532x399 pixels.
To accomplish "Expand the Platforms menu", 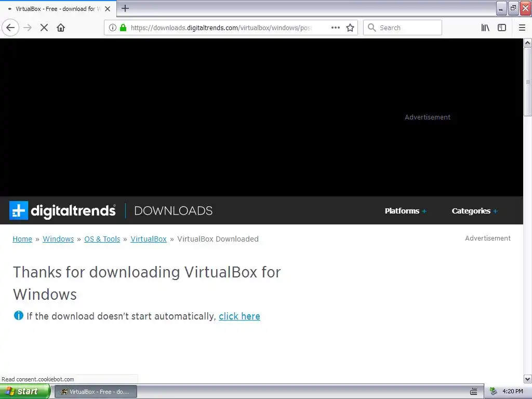I will pyautogui.click(x=405, y=211).
